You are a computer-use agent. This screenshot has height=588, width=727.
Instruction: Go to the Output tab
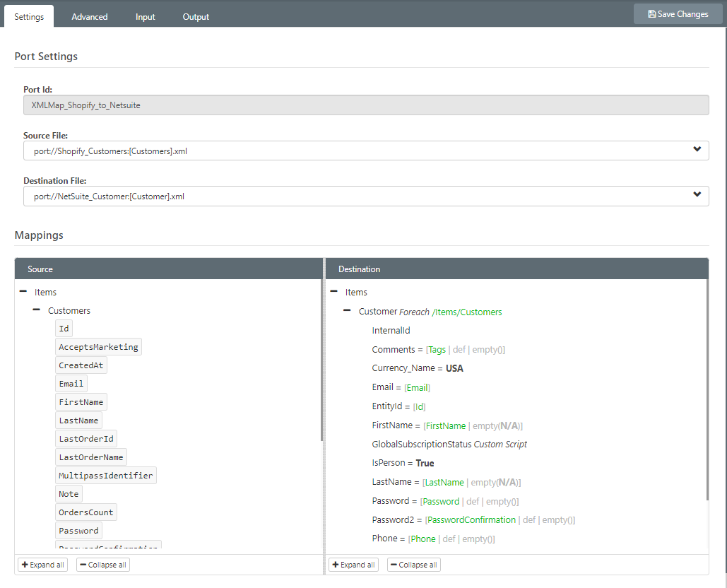tap(196, 17)
